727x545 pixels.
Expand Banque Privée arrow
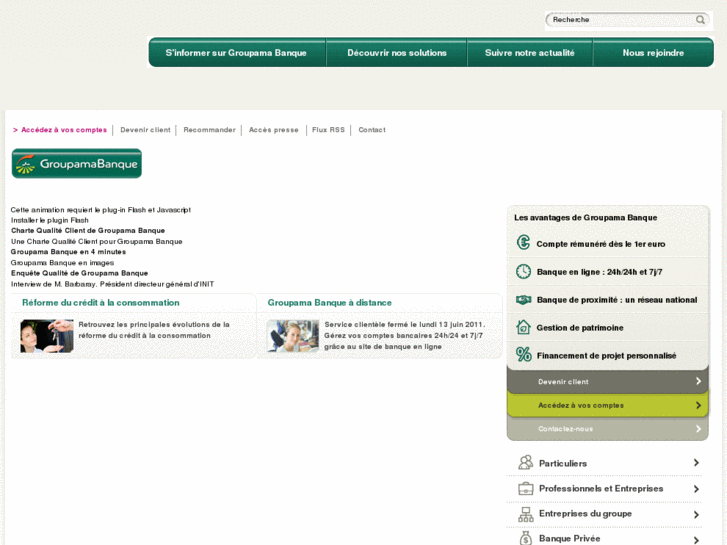point(696,539)
